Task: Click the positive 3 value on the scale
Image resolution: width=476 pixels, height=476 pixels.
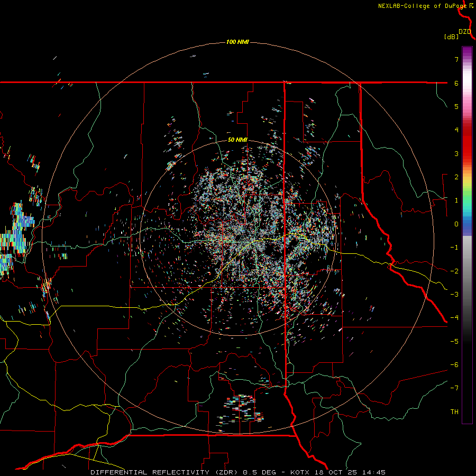Action: coord(456,153)
